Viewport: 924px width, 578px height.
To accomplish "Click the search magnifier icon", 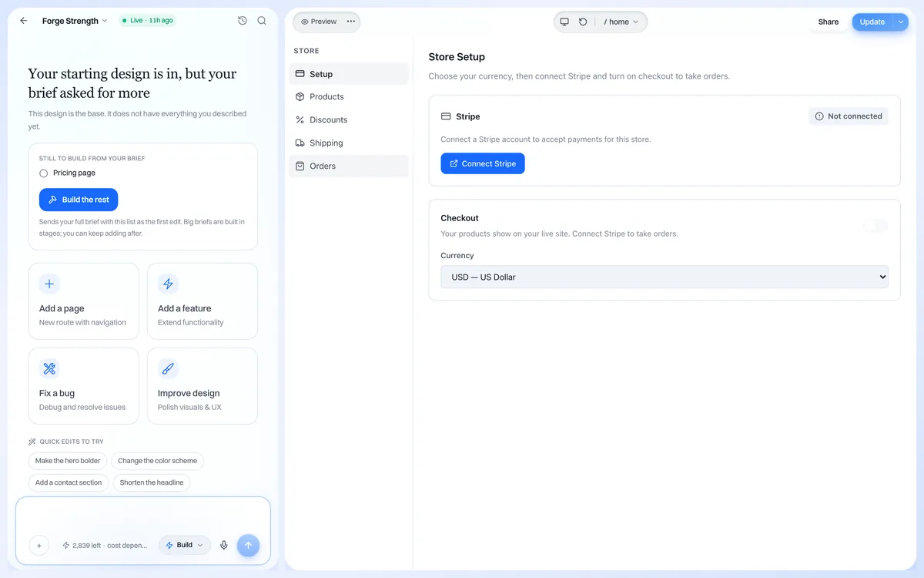I will (262, 21).
